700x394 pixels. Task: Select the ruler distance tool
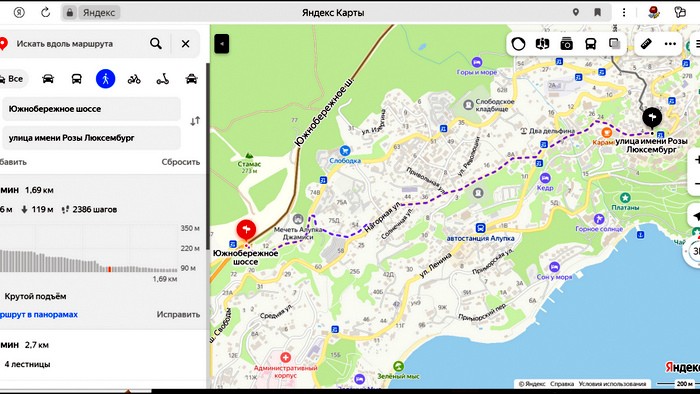click(x=646, y=44)
